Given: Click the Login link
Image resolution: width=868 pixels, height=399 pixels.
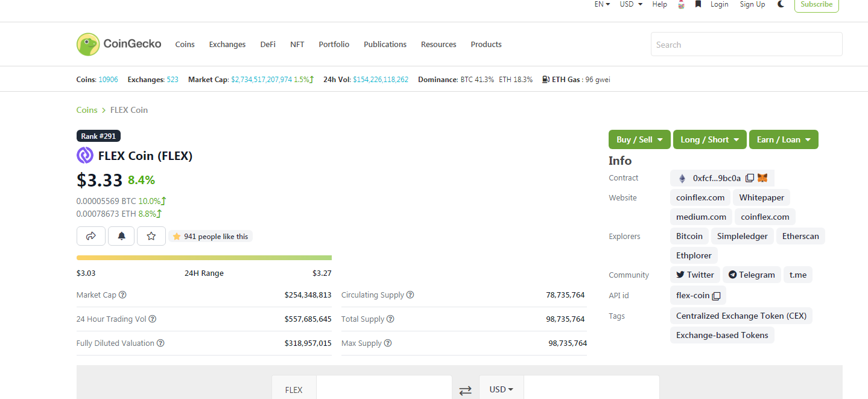Looking at the screenshot, I should coord(719,4).
